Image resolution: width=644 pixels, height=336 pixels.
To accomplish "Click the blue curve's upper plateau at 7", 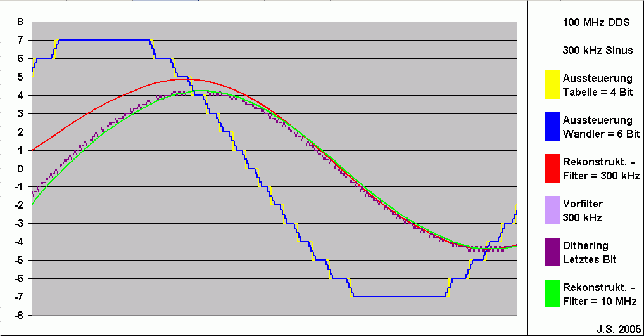I will [x=104, y=40].
